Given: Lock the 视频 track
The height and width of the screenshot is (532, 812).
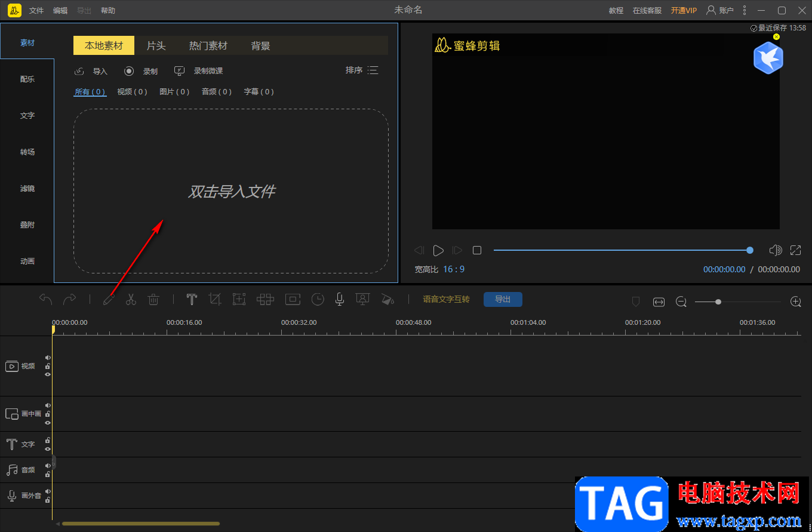Looking at the screenshot, I should coord(48,367).
